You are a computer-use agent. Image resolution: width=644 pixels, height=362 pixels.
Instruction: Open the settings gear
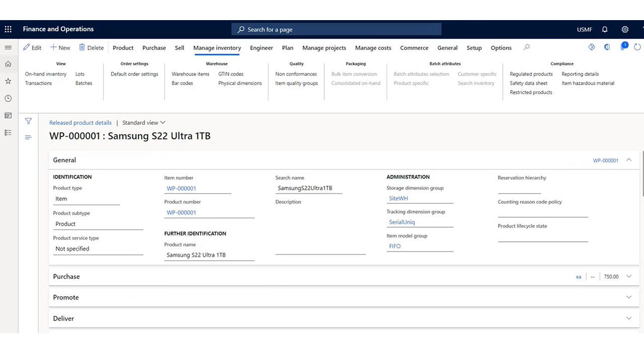click(x=625, y=29)
